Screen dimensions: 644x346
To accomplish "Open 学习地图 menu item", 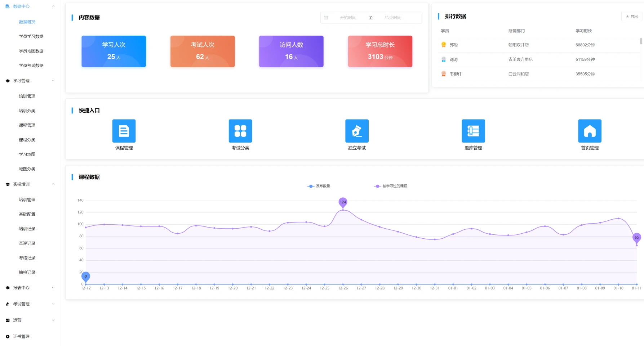I will click(x=27, y=154).
